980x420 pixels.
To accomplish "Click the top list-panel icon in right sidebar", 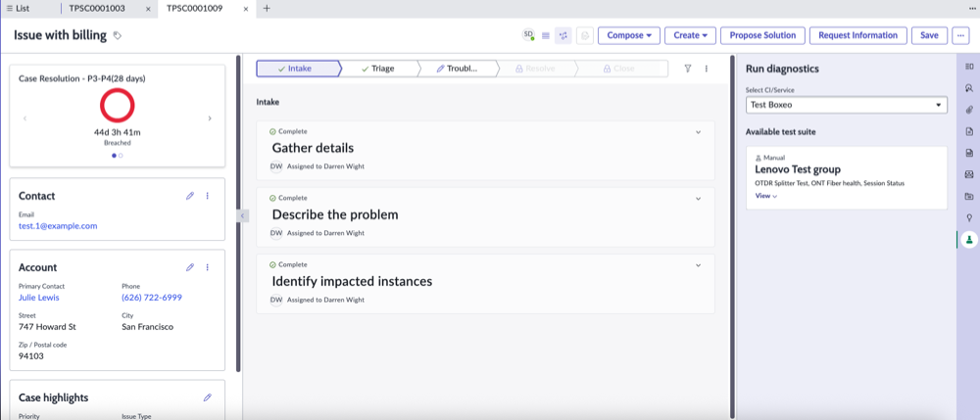I will click(x=969, y=67).
